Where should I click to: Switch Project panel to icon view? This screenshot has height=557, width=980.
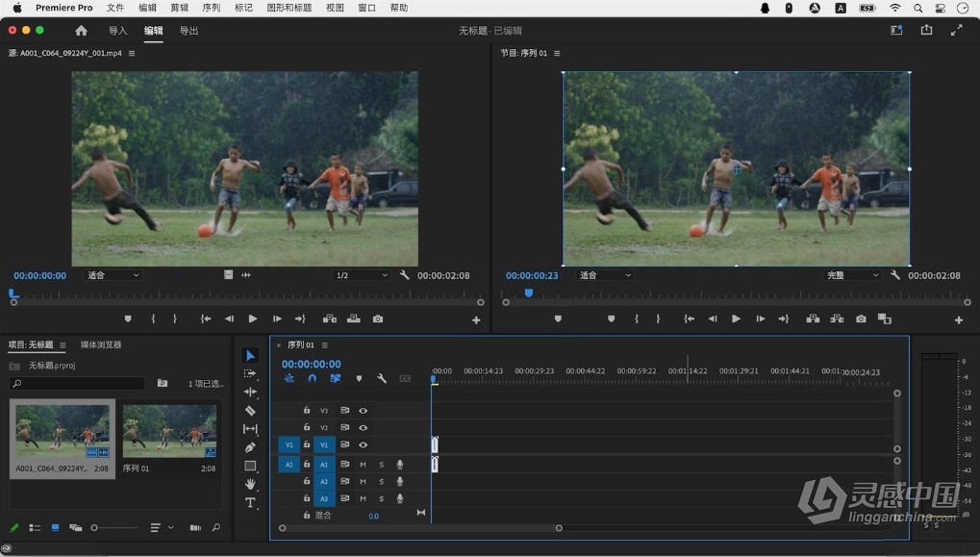point(55,527)
